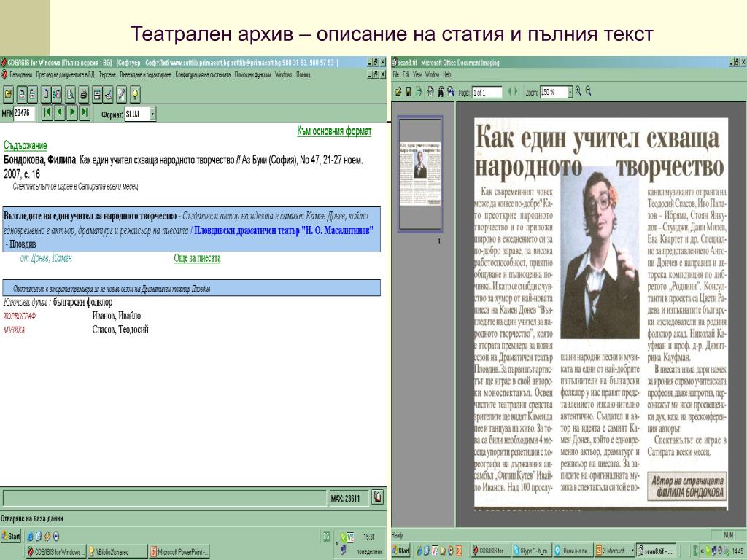Click the keyword български фолклор
Viewport: 747px width, 560px height.
[83, 303]
